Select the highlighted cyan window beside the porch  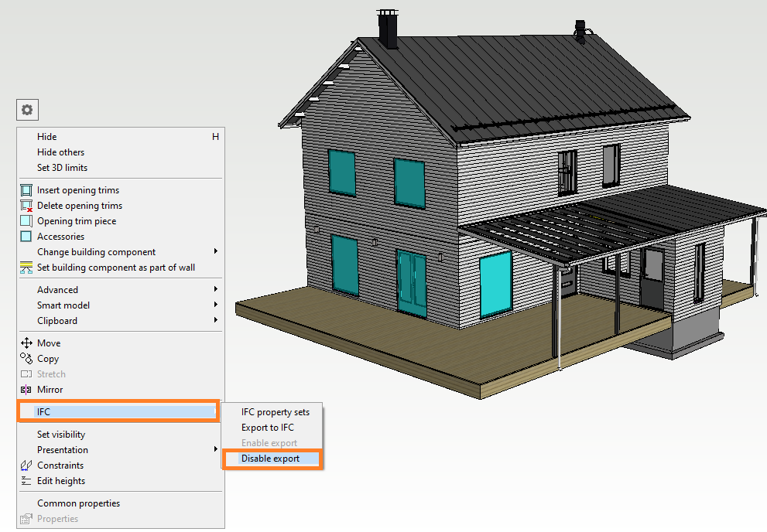[x=495, y=284]
